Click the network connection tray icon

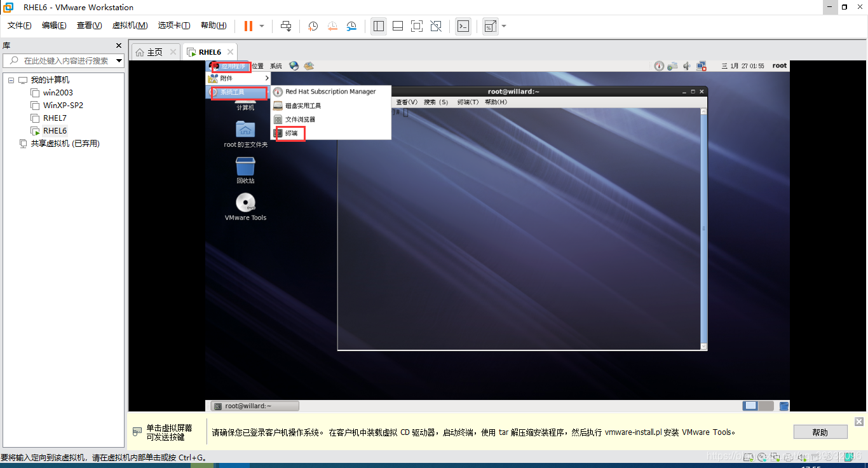click(702, 65)
